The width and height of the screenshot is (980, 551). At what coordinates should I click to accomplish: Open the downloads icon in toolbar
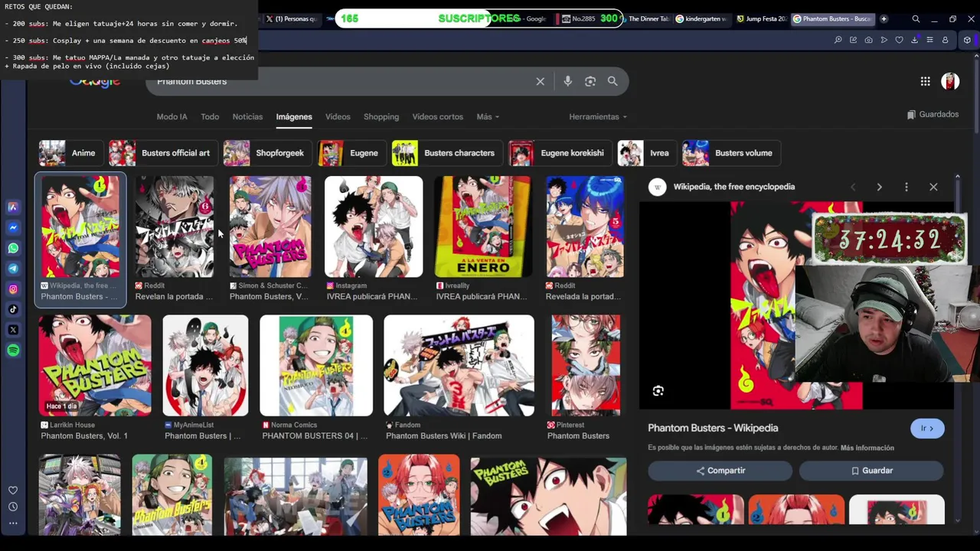pos(914,40)
